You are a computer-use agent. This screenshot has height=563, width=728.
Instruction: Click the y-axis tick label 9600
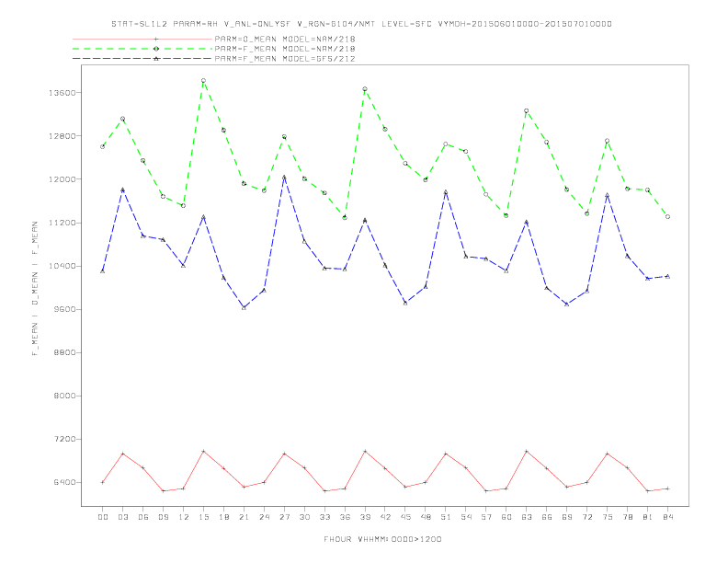point(65,309)
